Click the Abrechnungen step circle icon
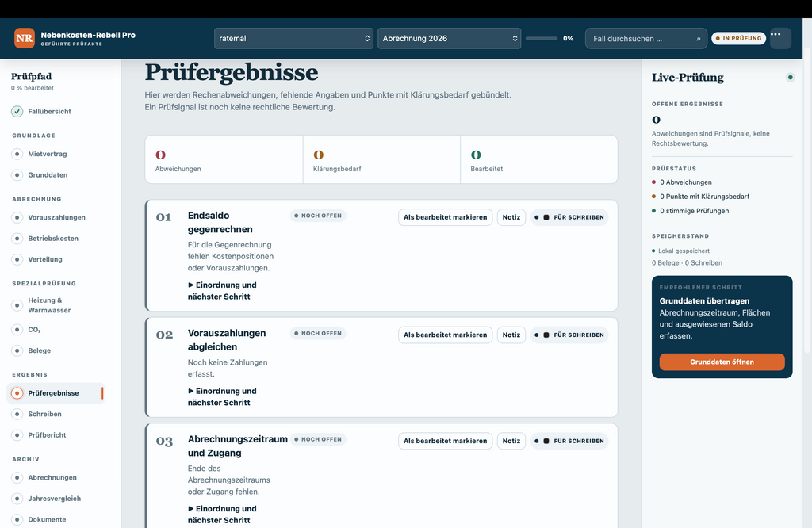 point(17,478)
